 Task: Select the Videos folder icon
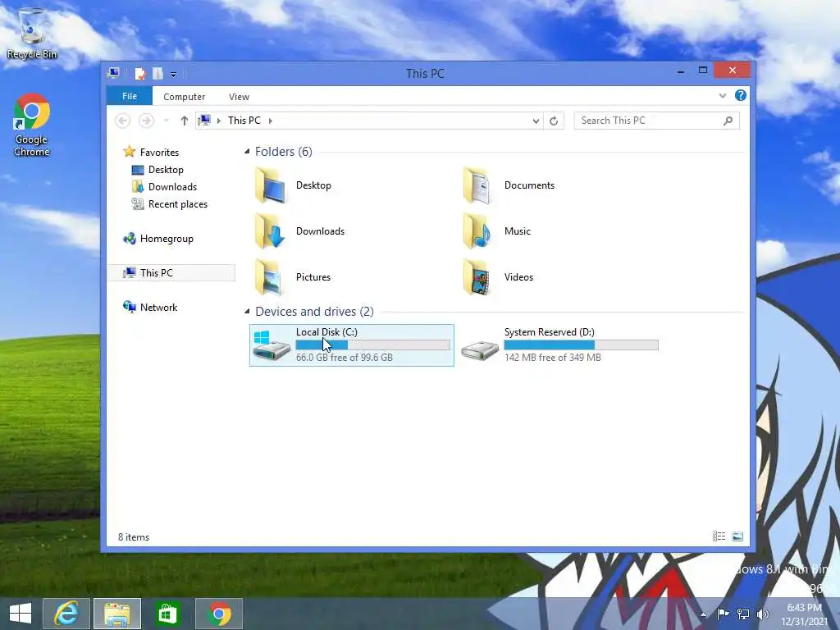[478, 277]
